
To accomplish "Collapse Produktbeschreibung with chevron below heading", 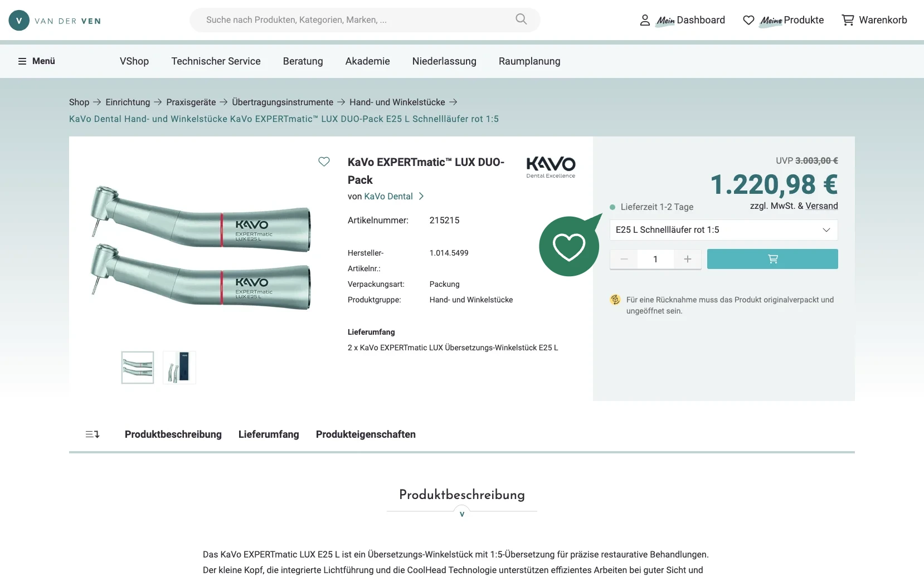I will [x=462, y=513].
